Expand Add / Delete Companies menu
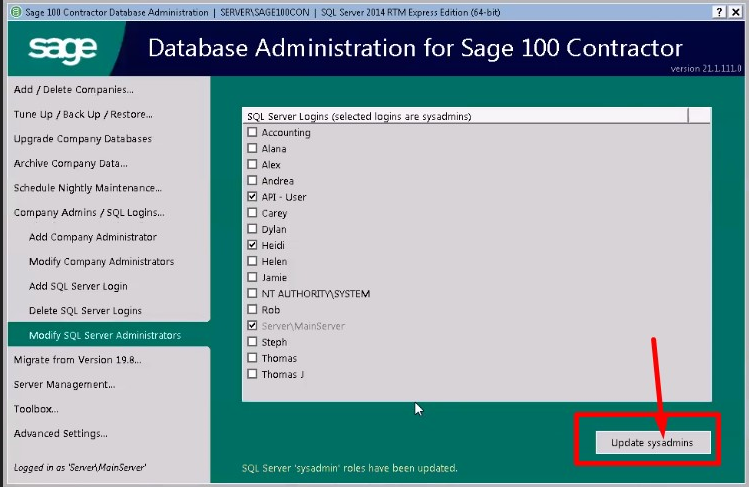This screenshot has width=749, height=487. tap(74, 90)
